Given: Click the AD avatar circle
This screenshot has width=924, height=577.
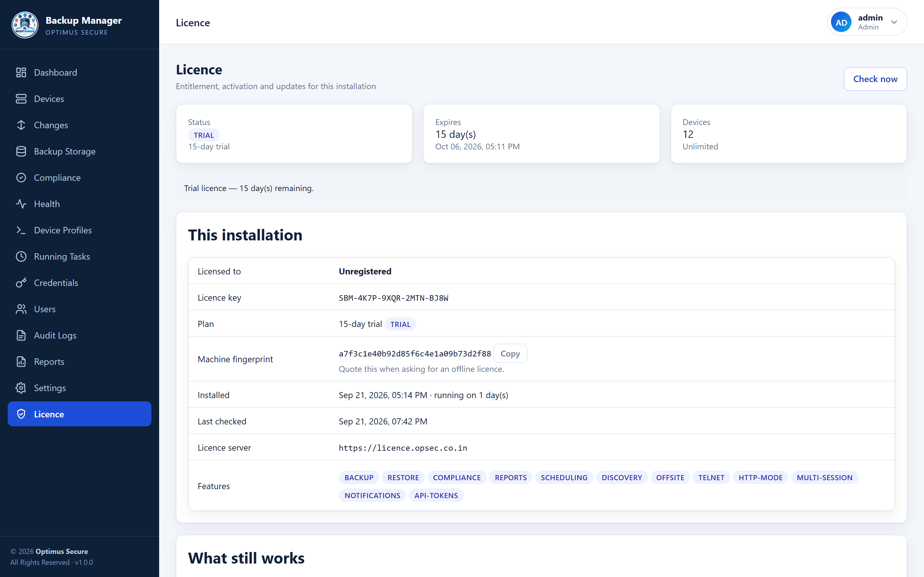Looking at the screenshot, I should 841,22.
